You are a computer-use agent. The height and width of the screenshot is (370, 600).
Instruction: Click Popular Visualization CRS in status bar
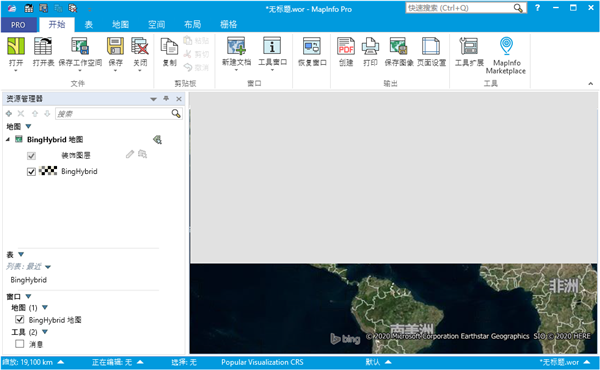click(x=262, y=362)
